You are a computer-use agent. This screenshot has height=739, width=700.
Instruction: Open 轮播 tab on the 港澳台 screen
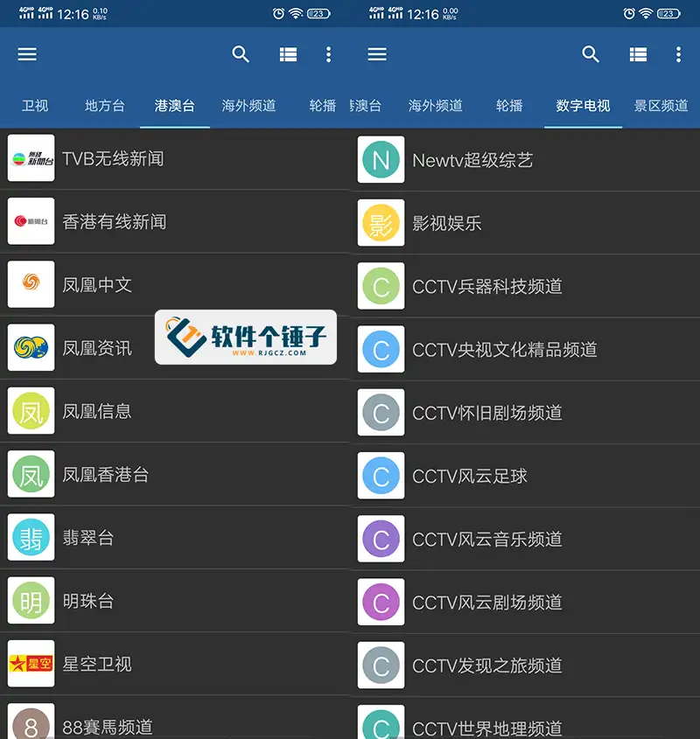(x=323, y=106)
